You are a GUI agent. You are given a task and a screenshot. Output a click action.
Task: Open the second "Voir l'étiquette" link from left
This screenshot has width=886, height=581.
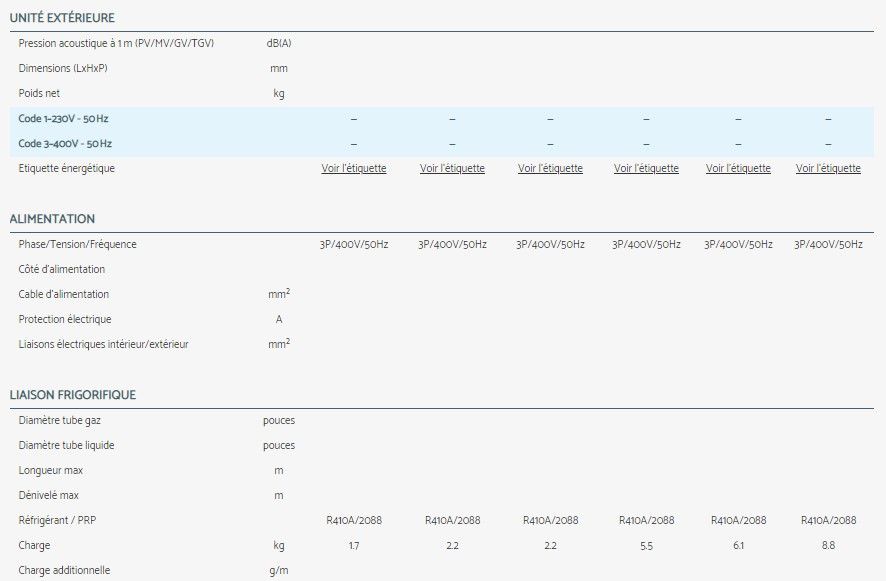click(452, 169)
